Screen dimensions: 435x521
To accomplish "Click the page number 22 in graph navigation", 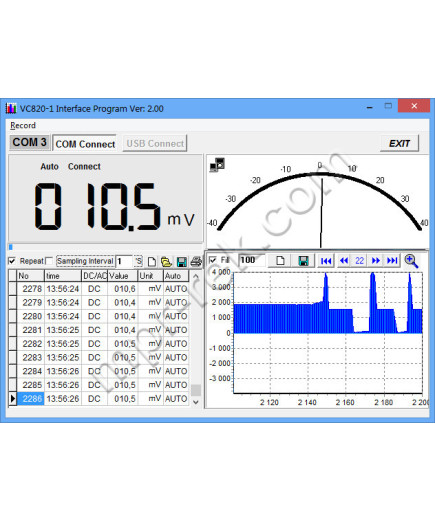I will pyautogui.click(x=359, y=261).
